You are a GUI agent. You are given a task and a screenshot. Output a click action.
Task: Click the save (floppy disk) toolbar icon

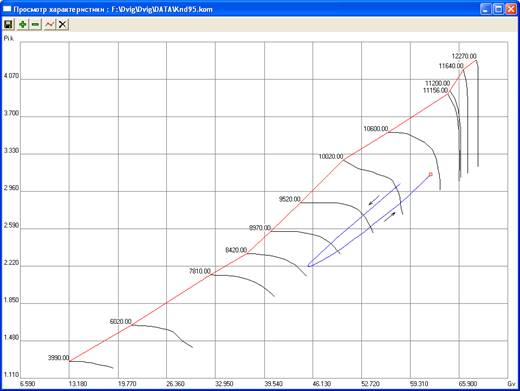[8, 24]
